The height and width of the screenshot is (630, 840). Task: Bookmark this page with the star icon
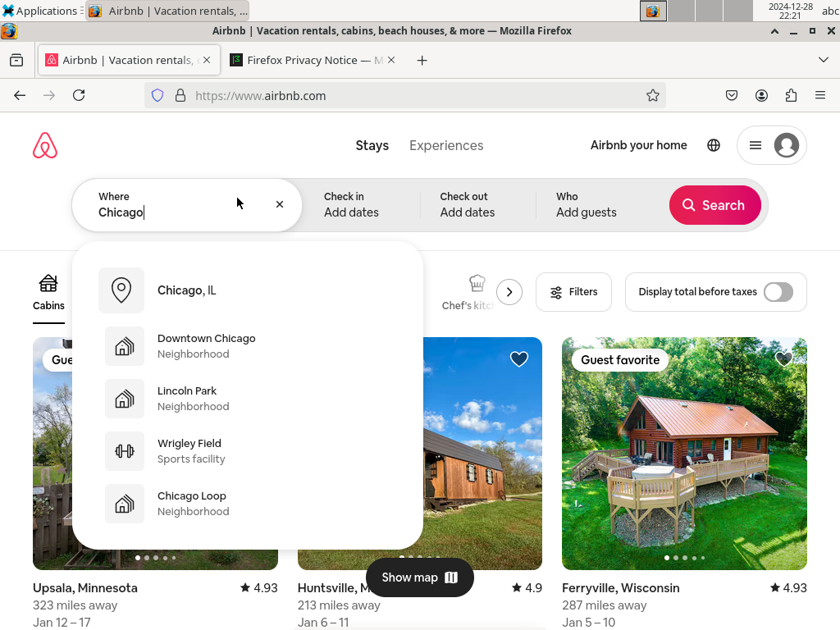pos(652,95)
